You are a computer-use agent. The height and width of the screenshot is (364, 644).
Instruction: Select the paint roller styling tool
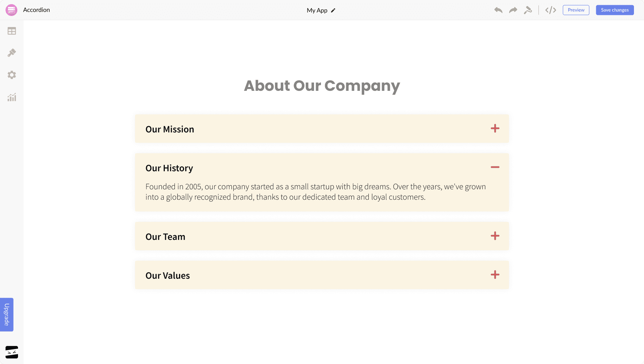(x=528, y=10)
